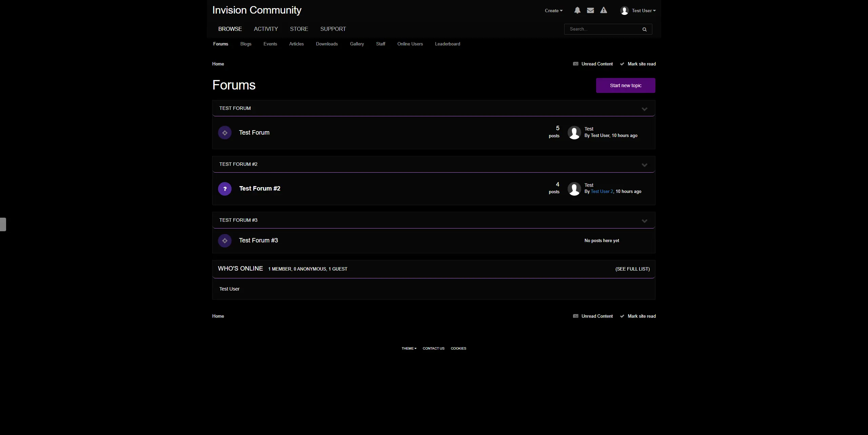Click the 'No posts here yet' text

602,240
